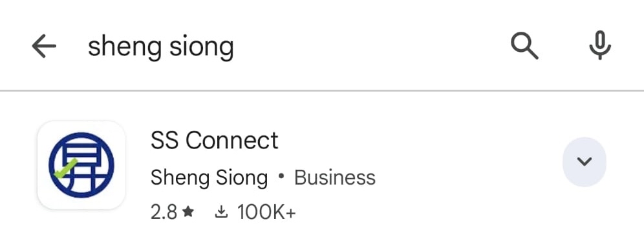Viewport: 644px width, 241px height.
Task: Focus the 'sheng siong' search field
Action: tap(288, 45)
